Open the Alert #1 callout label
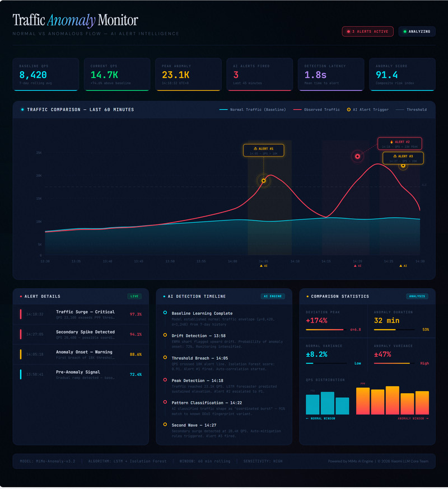The image size is (448, 489). click(264, 151)
